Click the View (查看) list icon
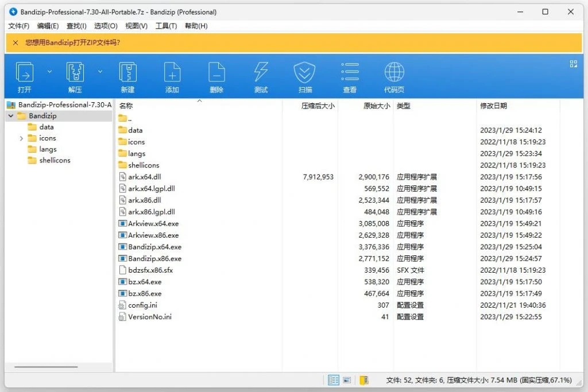This screenshot has height=392, width=588. click(x=350, y=77)
